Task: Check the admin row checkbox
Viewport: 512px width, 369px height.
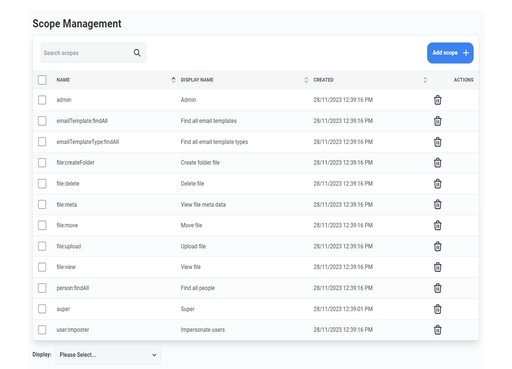Action: [42, 100]
